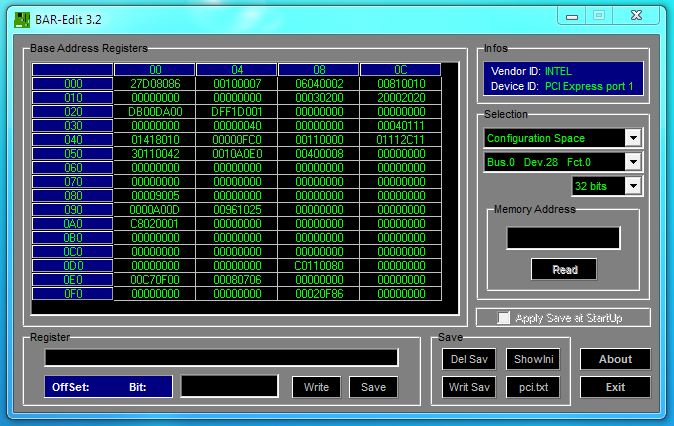The height and width of the screenshot is (426, 674).
Task: Select cell value 01418010
Action: (155, 140)
